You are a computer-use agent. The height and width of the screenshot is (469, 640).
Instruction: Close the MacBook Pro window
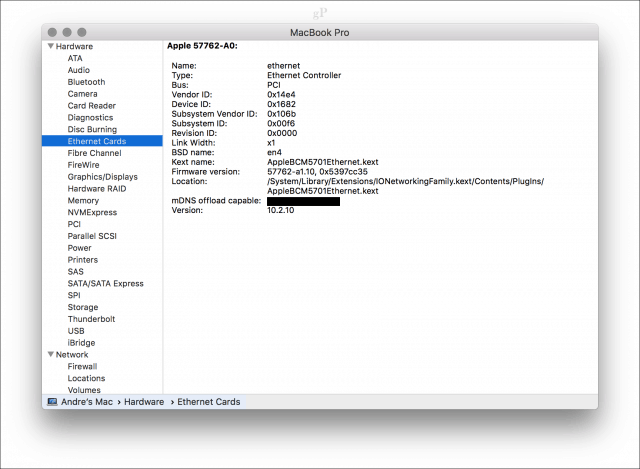[52, 32]
